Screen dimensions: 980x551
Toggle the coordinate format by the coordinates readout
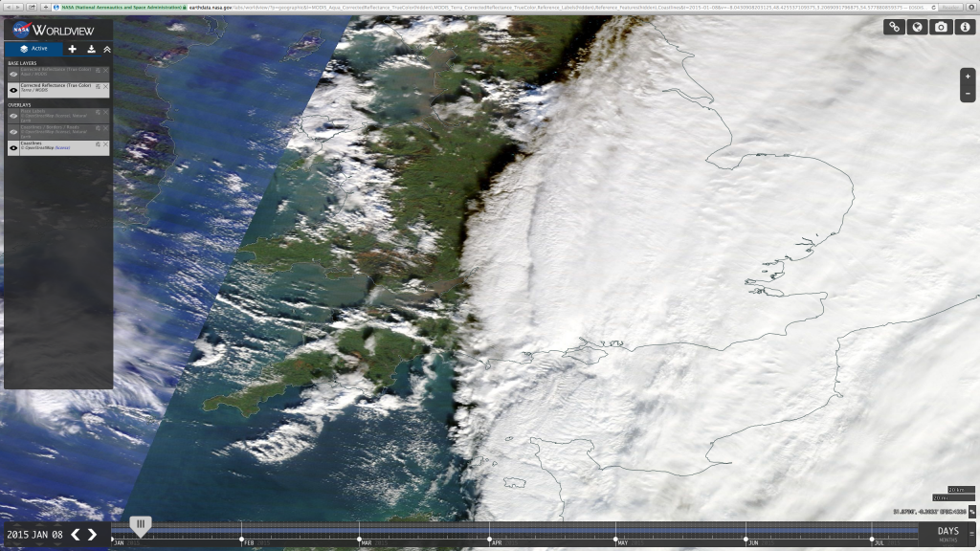point(972,512)
